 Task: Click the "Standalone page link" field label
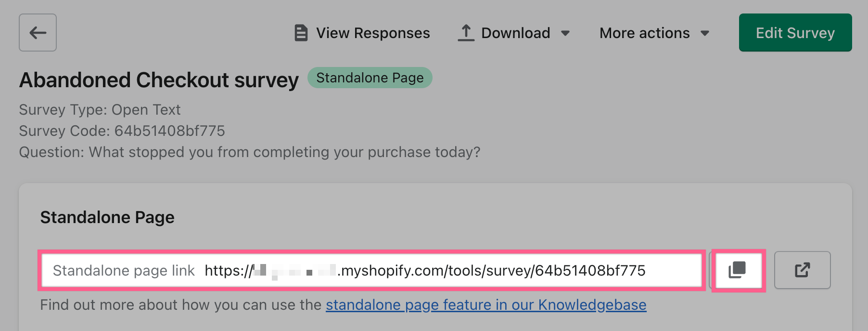point(124,270)
